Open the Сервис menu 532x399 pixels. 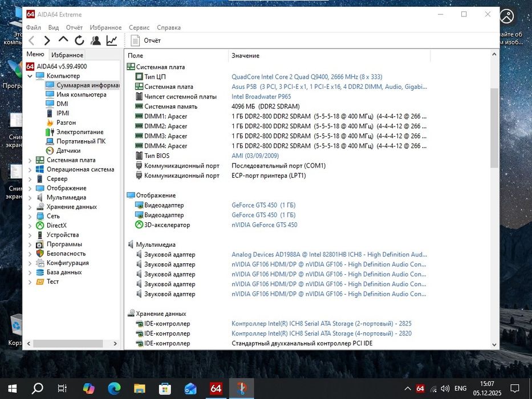(x=139, y=27)
